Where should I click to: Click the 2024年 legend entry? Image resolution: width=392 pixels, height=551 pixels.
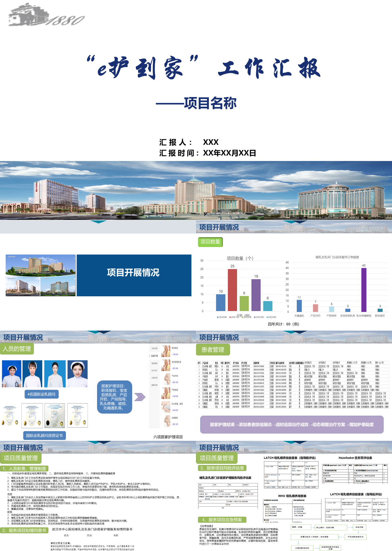(x=271, y=317)
